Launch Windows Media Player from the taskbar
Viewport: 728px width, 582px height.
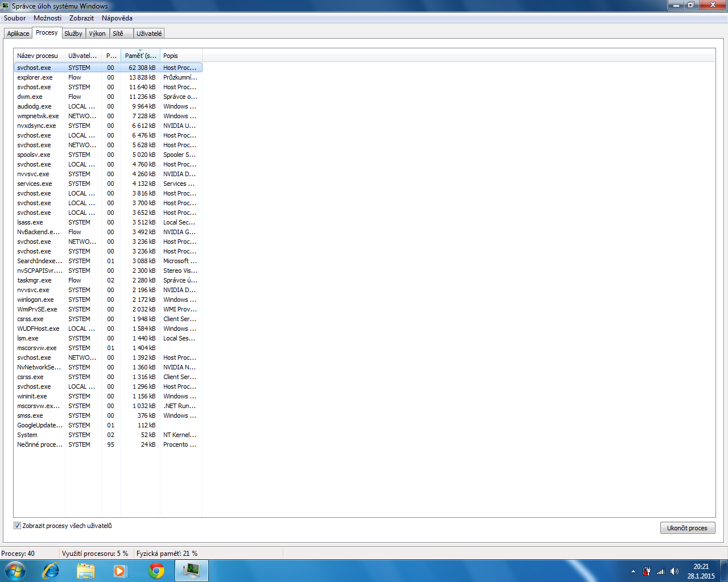pos(121,571)
